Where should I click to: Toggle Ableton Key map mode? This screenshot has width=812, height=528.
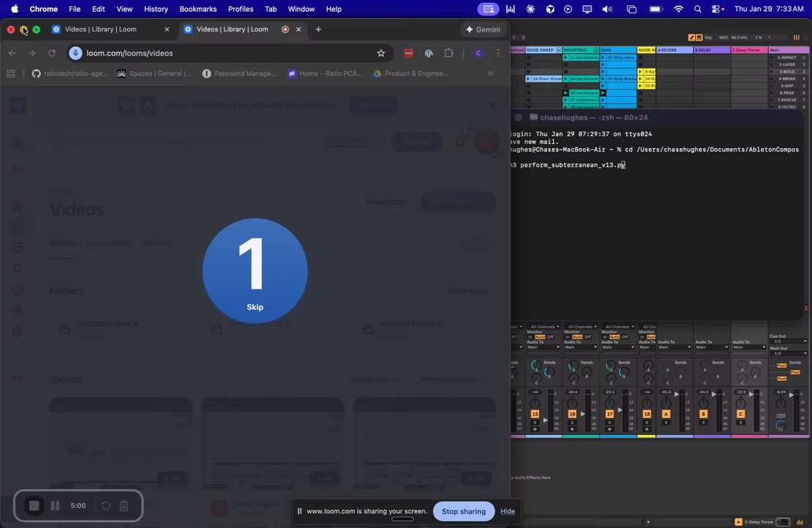(x=708, y=37)
